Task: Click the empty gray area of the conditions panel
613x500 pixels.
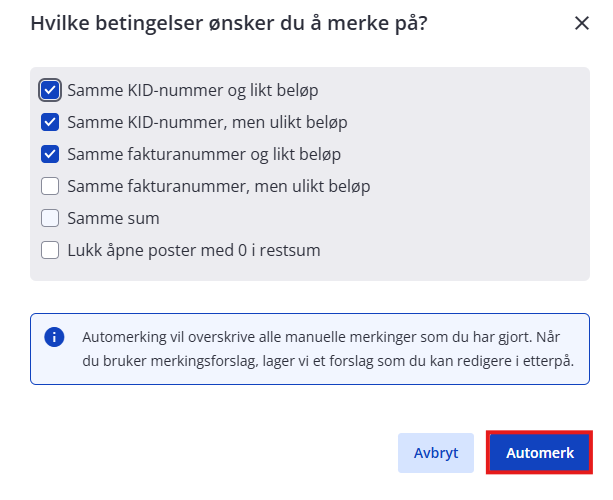Action: click(469, 176)
